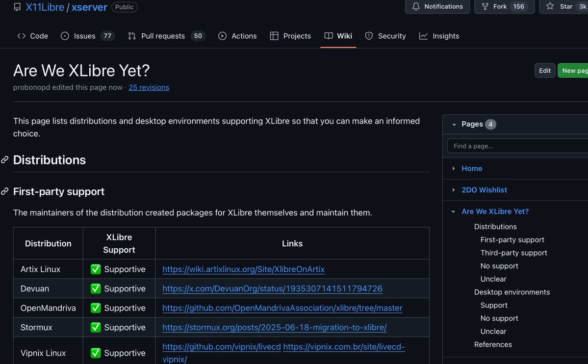Click the Find a page search field
The width and height of the screenshot is (588, 364).
tap(517, 146)
